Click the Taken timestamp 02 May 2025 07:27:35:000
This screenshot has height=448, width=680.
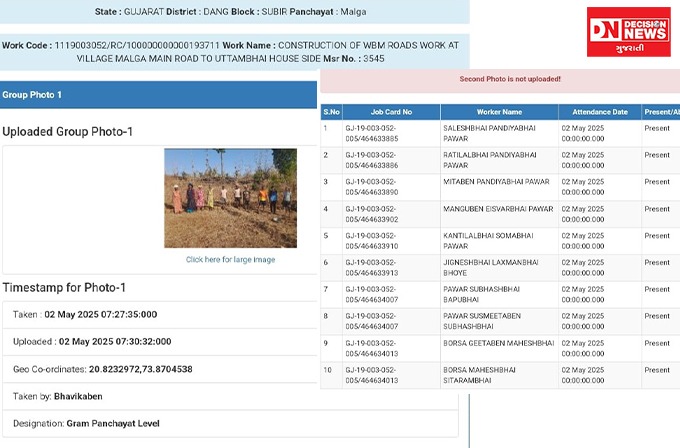point(101,314)
